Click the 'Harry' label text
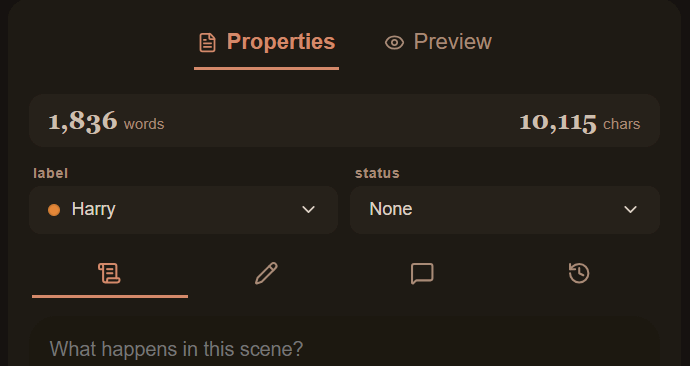This screenshot has width=690, height=366. click(93, 209)
